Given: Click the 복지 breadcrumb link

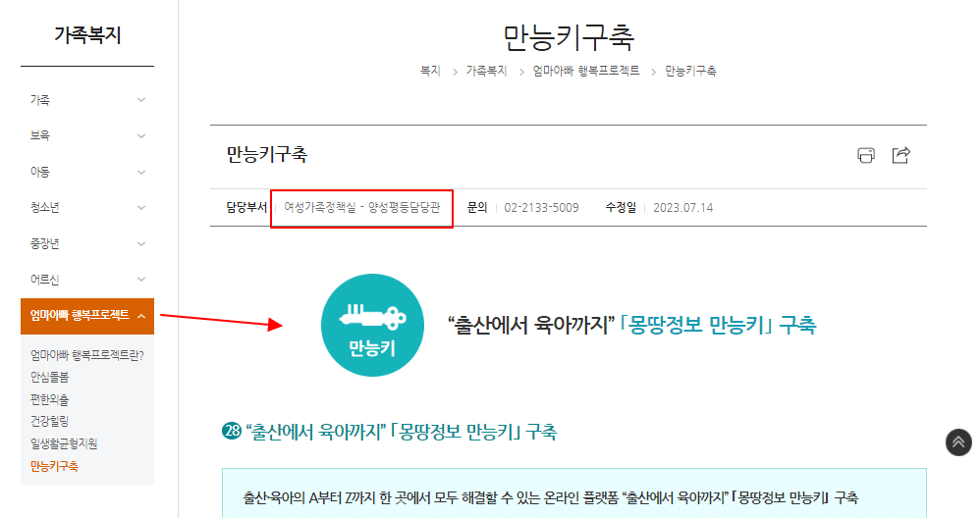Looking at the screenshot, I should [430, 72].
